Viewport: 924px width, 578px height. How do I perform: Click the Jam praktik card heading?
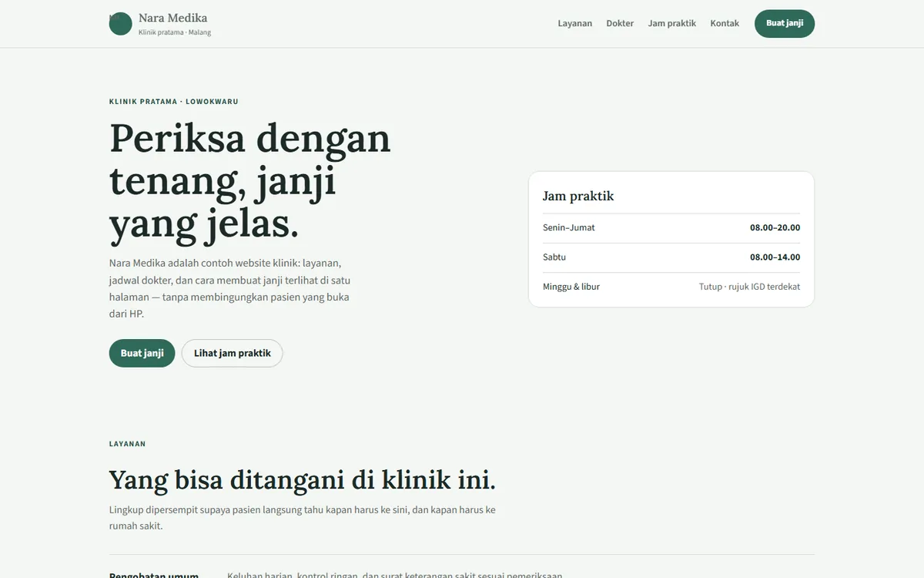coord(578,196)
